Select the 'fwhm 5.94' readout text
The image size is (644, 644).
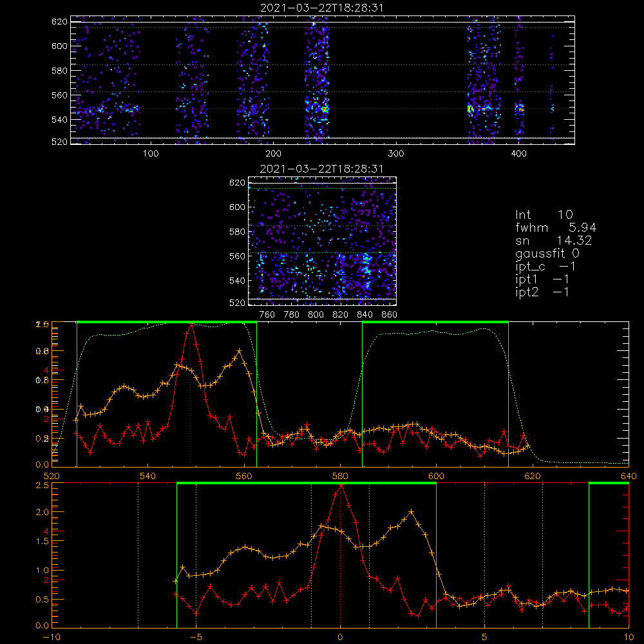[556, 227]
